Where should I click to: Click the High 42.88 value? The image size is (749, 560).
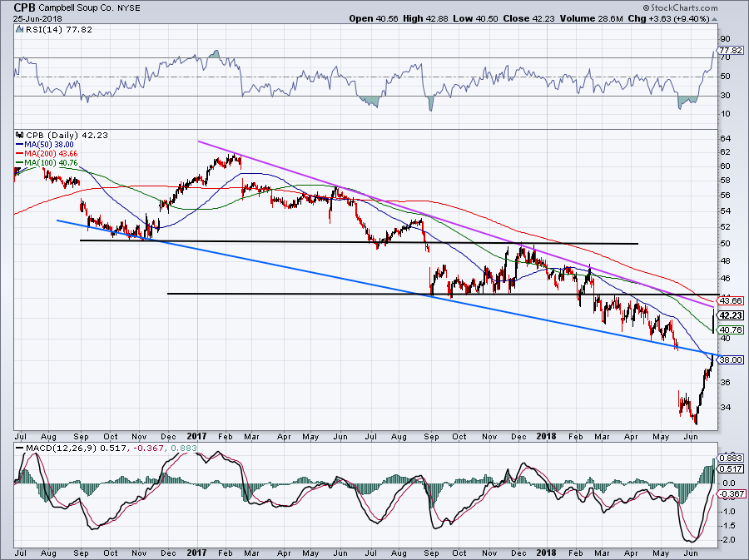coord(425,18)
